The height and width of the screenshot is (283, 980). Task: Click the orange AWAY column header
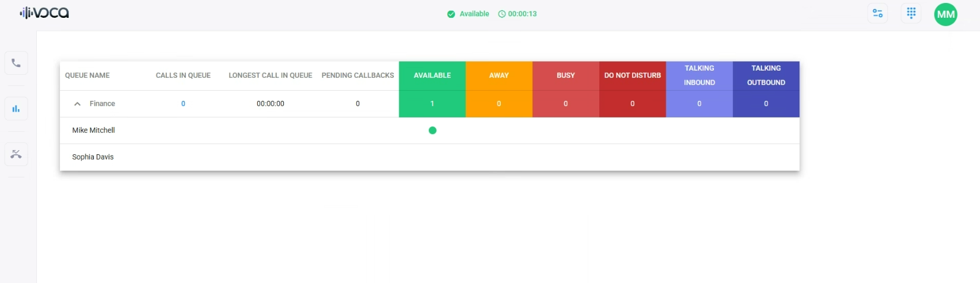(x=499, y=75)
